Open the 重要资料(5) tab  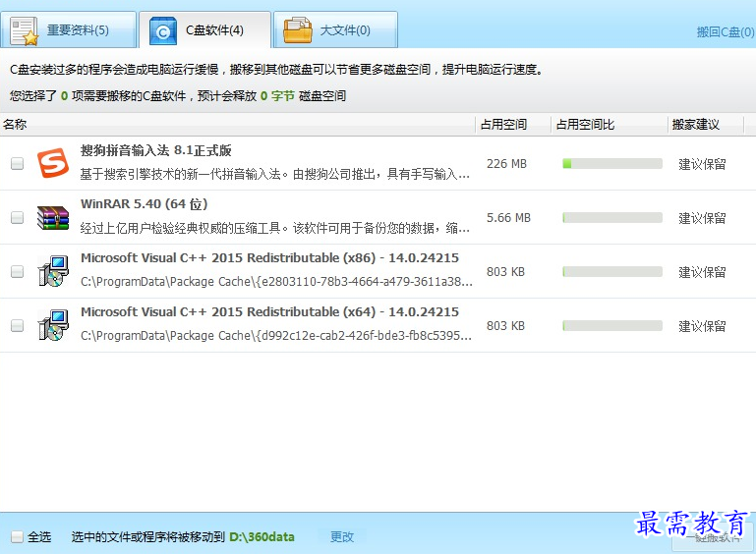point(68,29)
